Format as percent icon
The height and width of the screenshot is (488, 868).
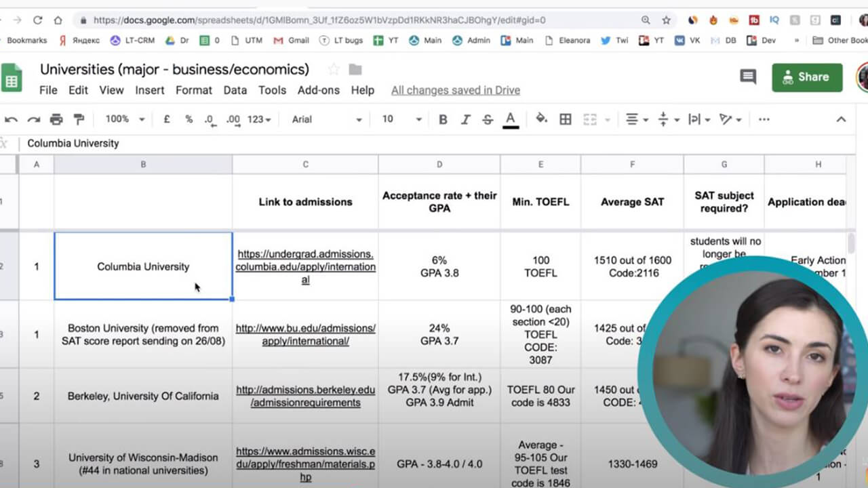[x=189, y=119]
